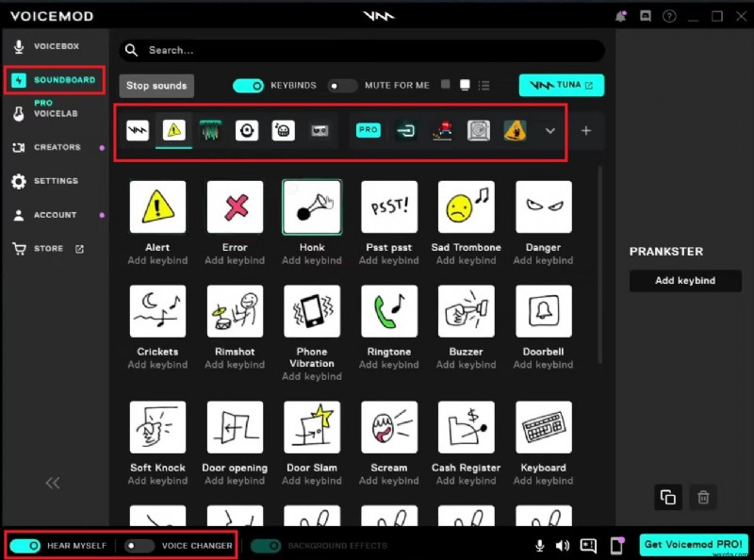Click the Search sounds field
Screen dimensions: 754x560
tap(362, 50)
